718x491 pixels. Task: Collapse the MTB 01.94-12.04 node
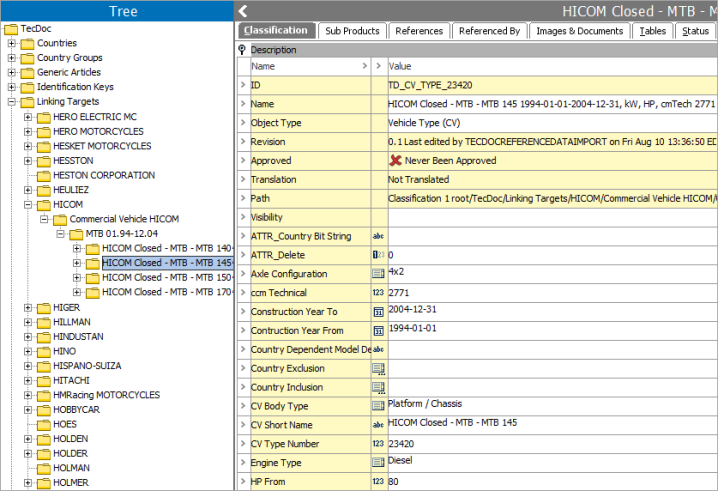[61, 234]
